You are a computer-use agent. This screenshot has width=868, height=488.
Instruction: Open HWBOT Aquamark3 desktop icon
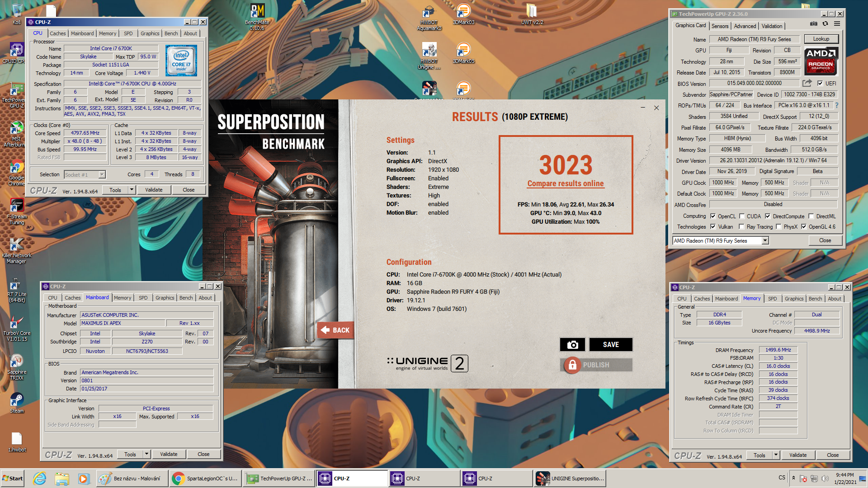coord(429,18)
